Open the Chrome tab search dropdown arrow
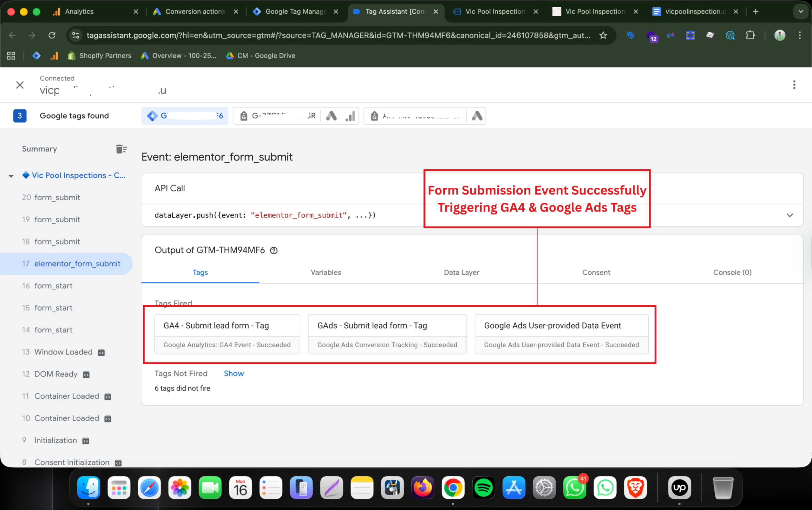 (801, 11)
